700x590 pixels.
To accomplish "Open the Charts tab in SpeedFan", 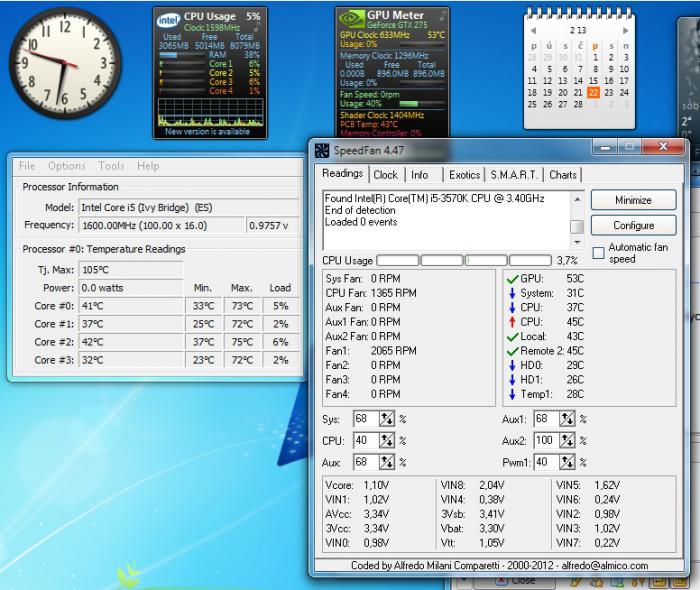I will (563, 175).
